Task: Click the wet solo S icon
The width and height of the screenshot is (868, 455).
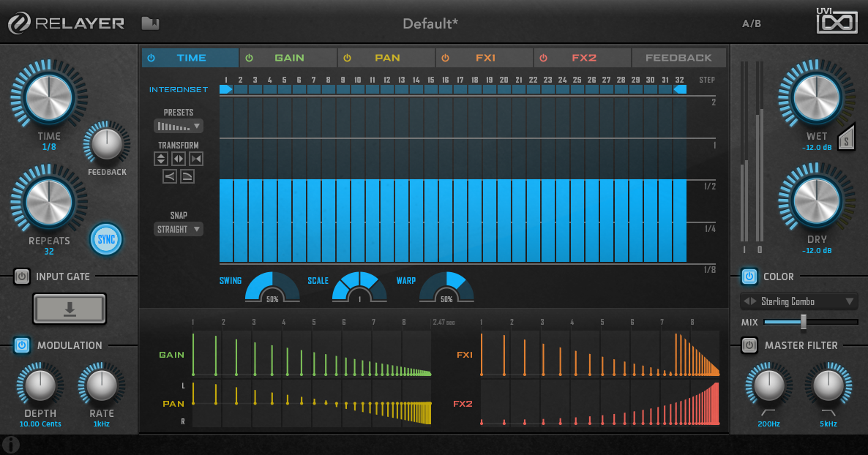Action: click(x=846, y=138)
